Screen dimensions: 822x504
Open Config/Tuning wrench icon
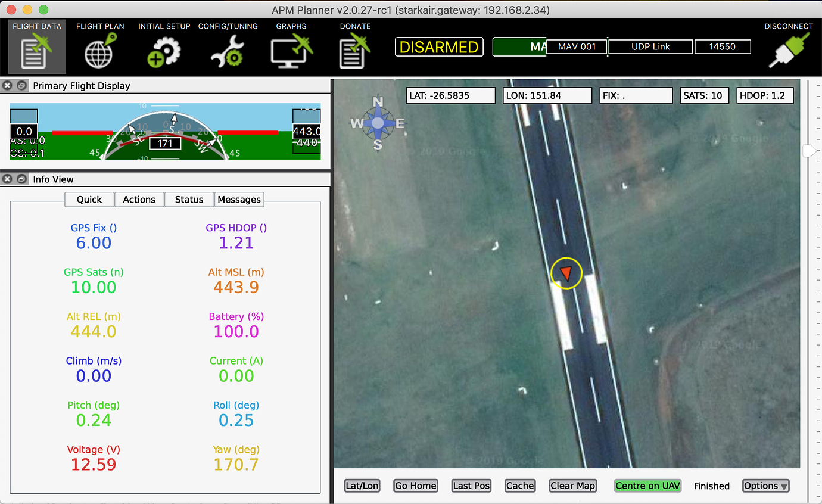click(228, 52)
